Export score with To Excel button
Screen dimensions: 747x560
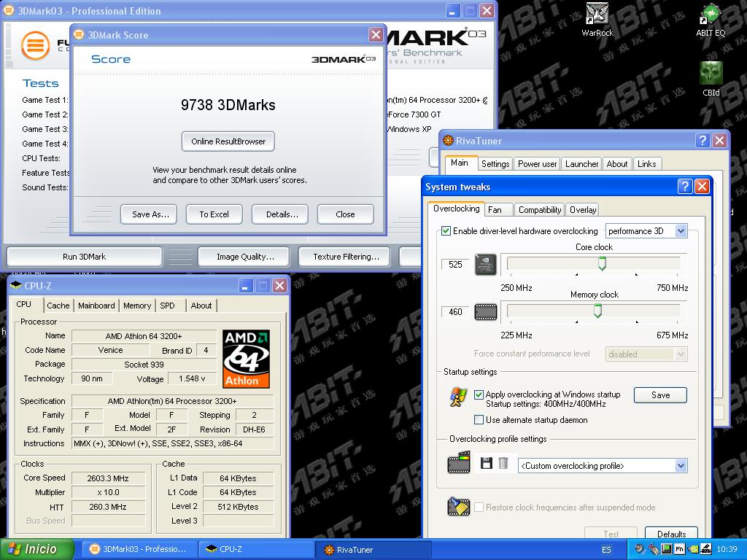pos(214,214)
